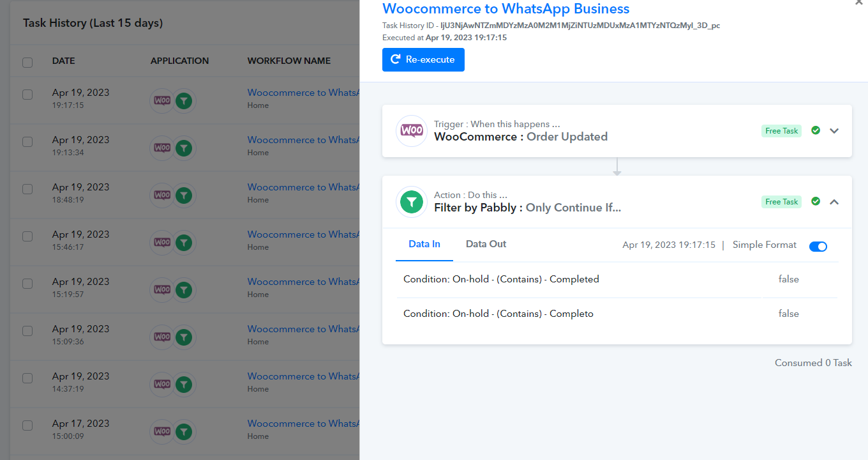Image resolution: width=868 pixels, height=460 pixels.
Task: Click the DATE column header
Action: coord(64,61)
